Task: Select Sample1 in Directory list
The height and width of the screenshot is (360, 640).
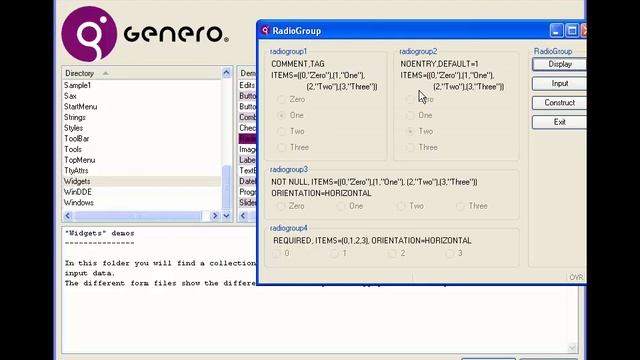Action: pos(141,85)
